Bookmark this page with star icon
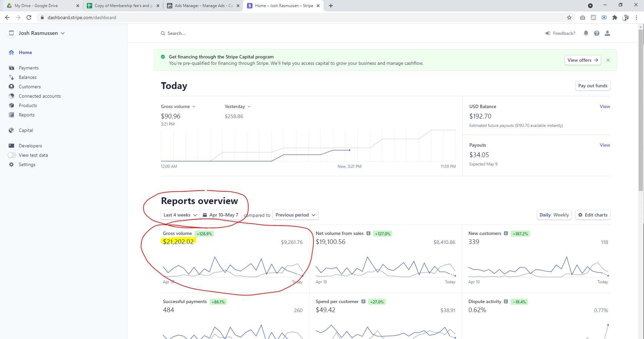This screenshot has height=339, width=644. pyautogui.click(x=569, y=17)
